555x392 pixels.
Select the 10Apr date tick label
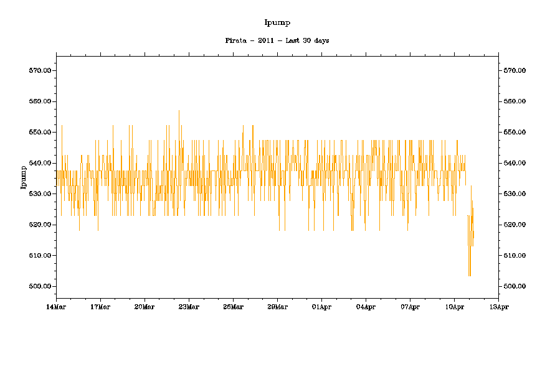(454, 307)
